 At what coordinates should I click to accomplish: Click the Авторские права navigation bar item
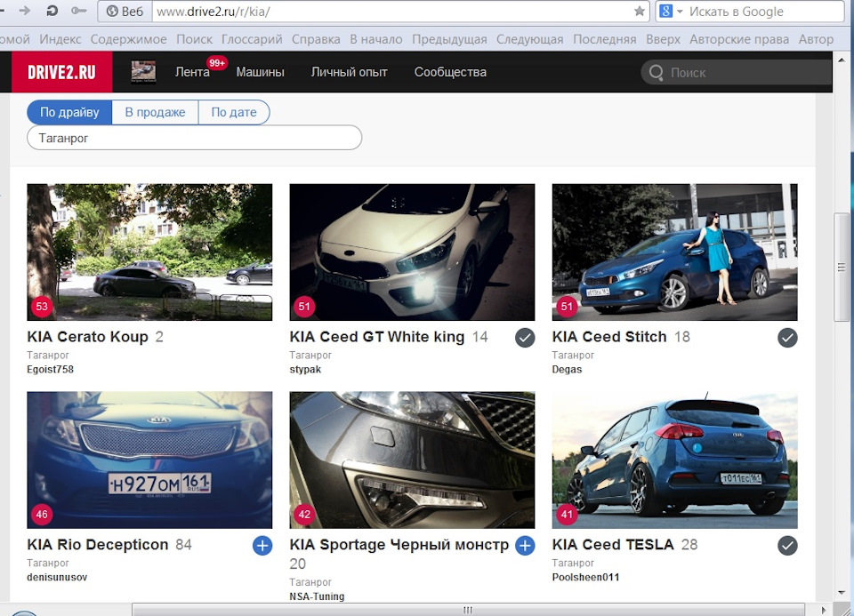(x=739, y=39)
